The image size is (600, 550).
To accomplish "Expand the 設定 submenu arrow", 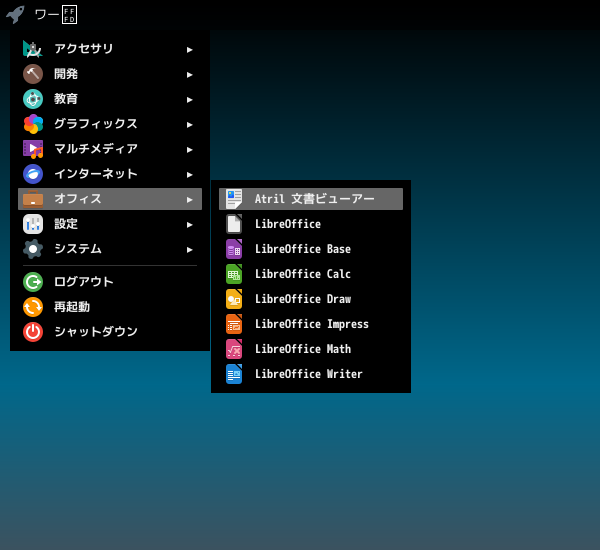I will point(189,225).
